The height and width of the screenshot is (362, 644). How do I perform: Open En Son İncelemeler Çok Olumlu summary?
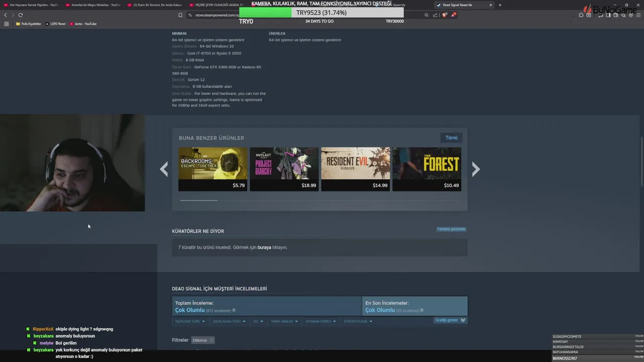tap(415, 306)
